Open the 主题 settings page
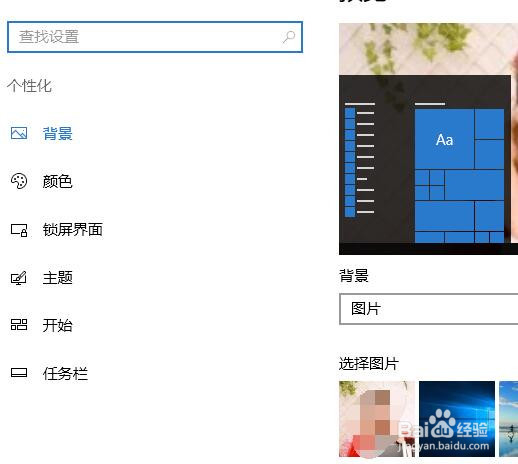Image resolution: width=518 pixels, height=464 pixels. coord(57,278)
